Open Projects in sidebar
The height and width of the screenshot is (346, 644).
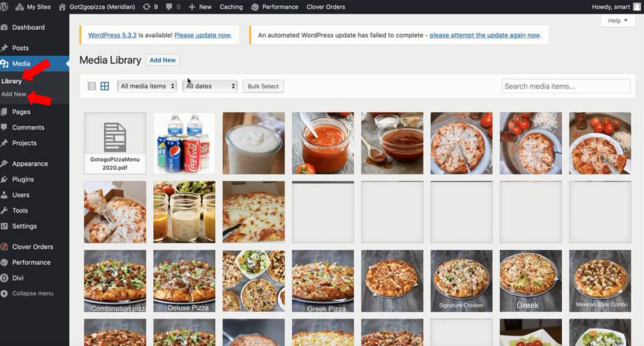(x=24, y=143)
